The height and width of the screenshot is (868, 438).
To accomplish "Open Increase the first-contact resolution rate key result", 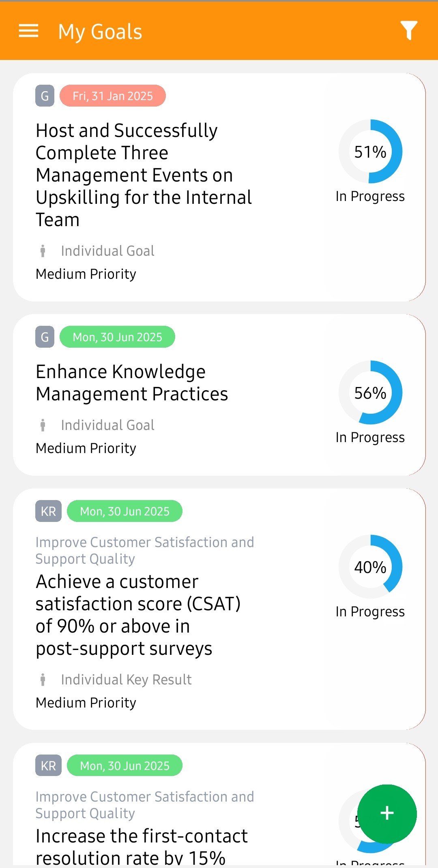I will click(x=142, y=846).
